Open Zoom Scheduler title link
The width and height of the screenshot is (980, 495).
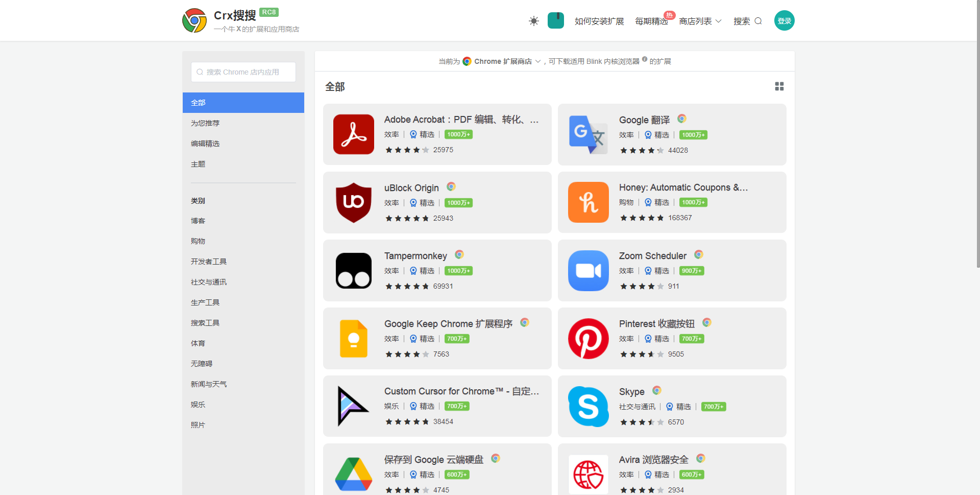tap(653, 256)
